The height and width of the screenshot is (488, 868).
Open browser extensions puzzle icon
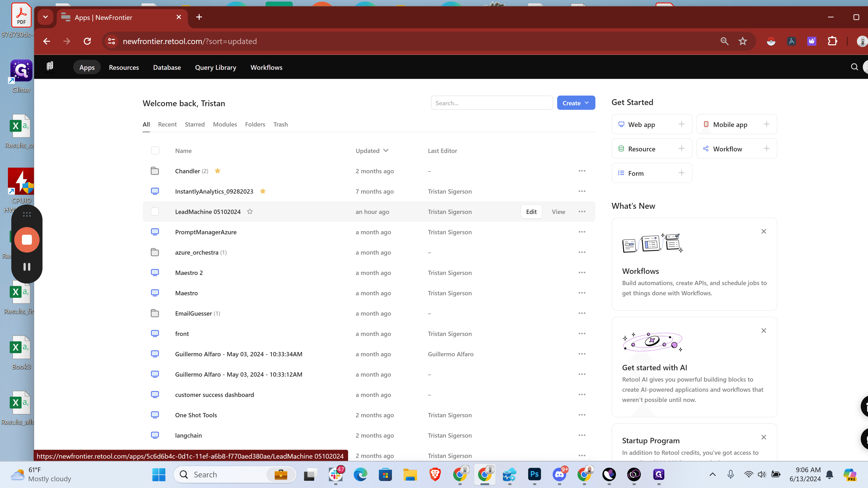[832, 41]
